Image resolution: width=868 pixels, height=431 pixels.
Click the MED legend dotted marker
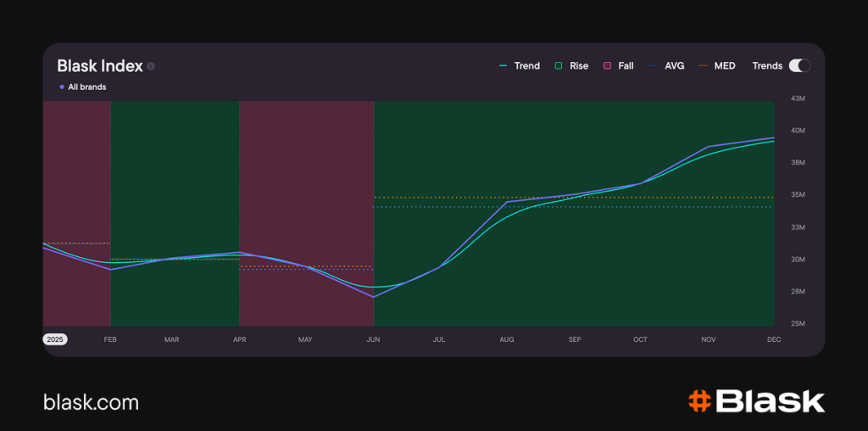[x=702, y=66]
